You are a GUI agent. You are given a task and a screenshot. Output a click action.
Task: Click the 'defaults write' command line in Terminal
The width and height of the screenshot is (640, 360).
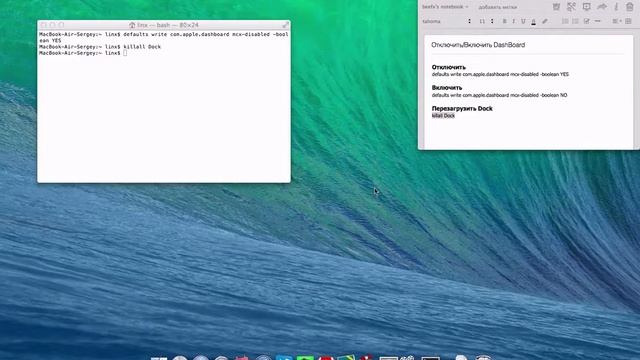pyautogui.click(x=164, y=38)
